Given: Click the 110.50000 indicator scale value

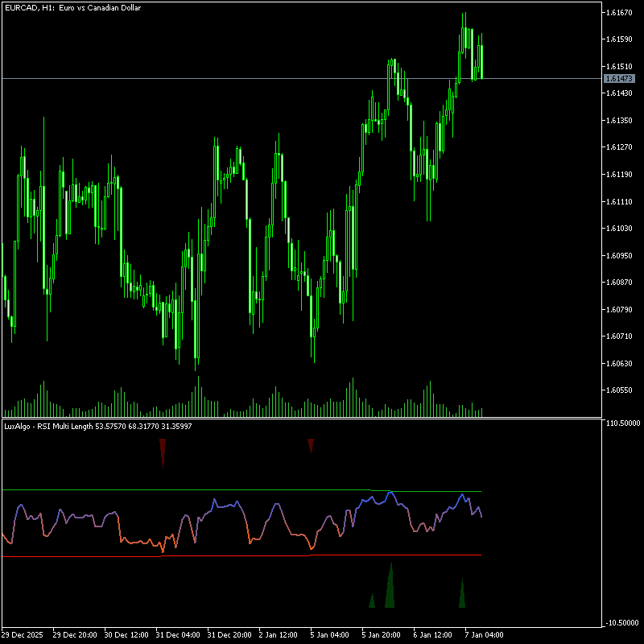Looking at the screenshot, I should coord(623,423).
